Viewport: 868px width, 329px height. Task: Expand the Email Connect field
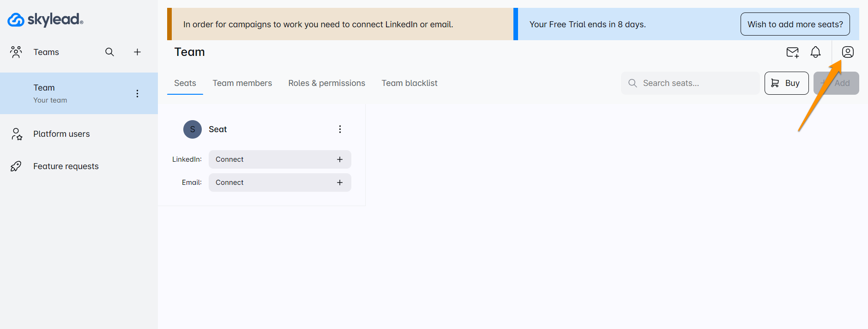[280, 183]
